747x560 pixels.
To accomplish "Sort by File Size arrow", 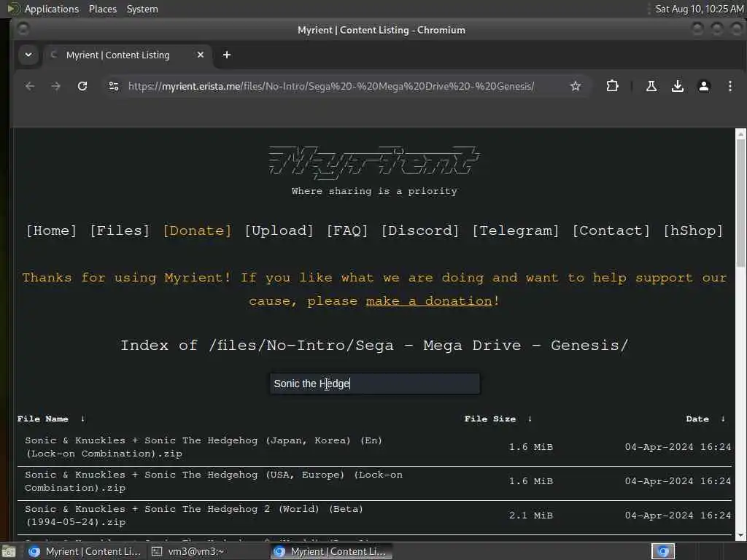I will click(x=530, y=419).
